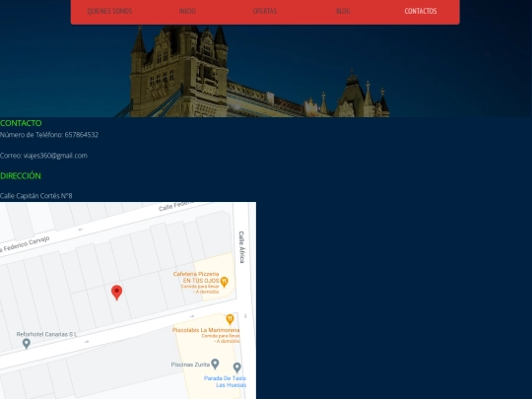Click the EN TUS OJOS restaurant marker icon
This screenshot has width=532, height=399.
225,282
